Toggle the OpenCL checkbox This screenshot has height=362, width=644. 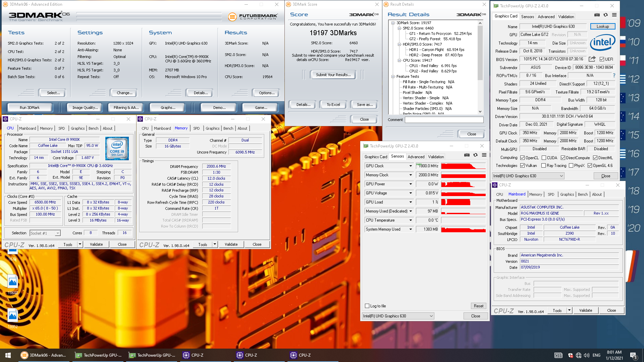tap(522, 158)
